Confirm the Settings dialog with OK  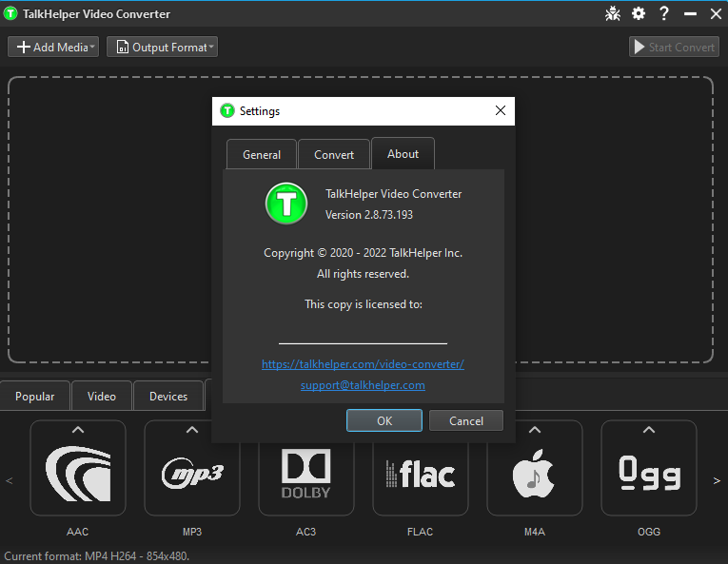[384, 420]
